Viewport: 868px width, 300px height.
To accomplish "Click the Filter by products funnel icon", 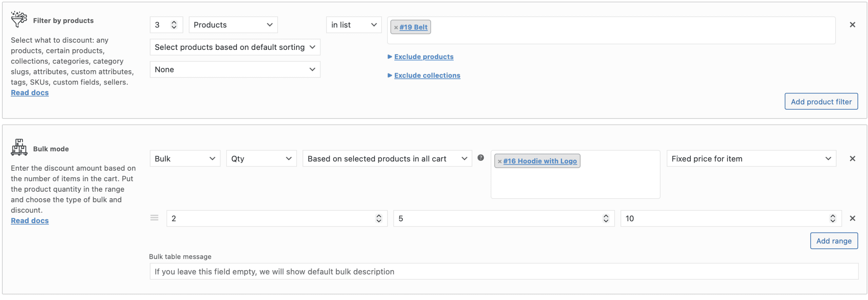I will click(18, 19).
